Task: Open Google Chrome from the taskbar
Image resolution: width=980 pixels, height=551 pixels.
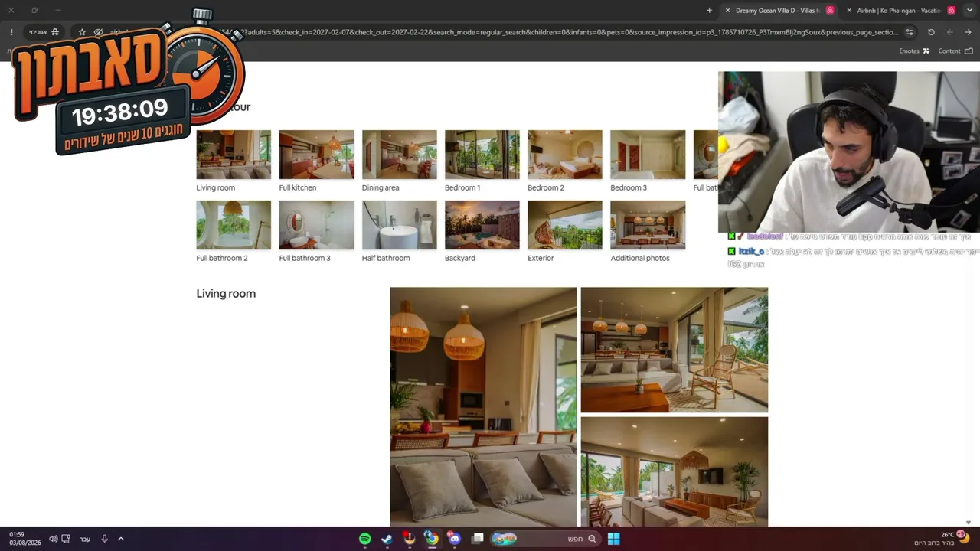Action: (x=432, y=539)
